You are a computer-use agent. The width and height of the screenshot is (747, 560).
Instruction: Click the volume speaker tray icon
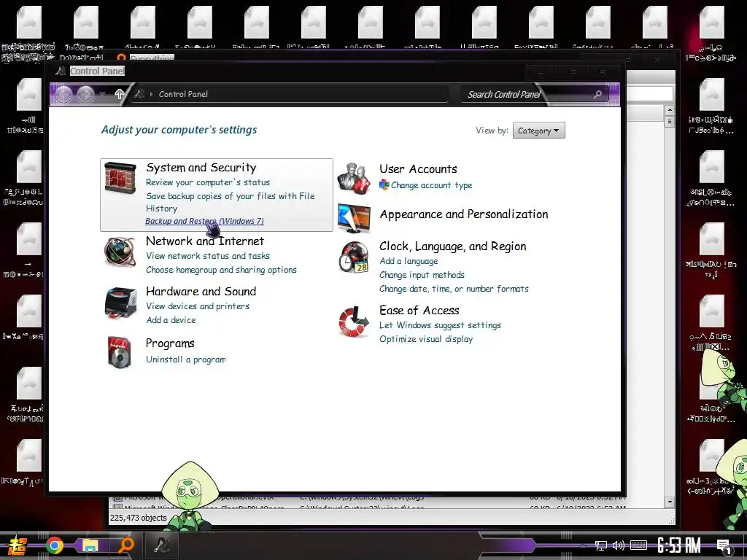(619, 545)
